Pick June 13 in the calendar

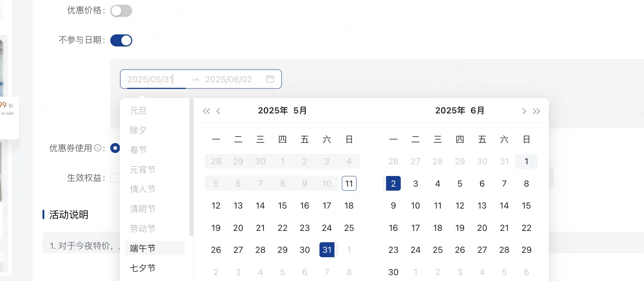pos(482,206)
